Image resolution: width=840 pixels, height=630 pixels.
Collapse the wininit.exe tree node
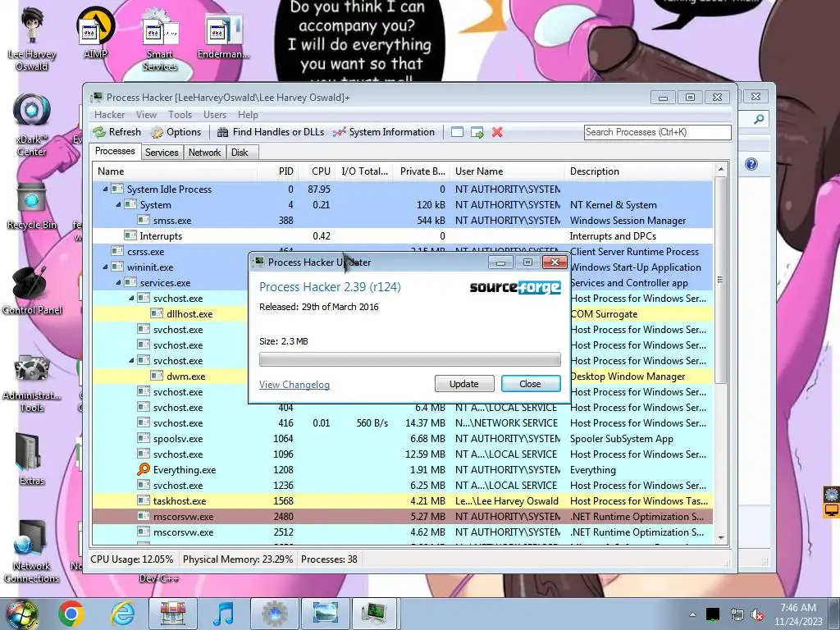coord(105,267)
